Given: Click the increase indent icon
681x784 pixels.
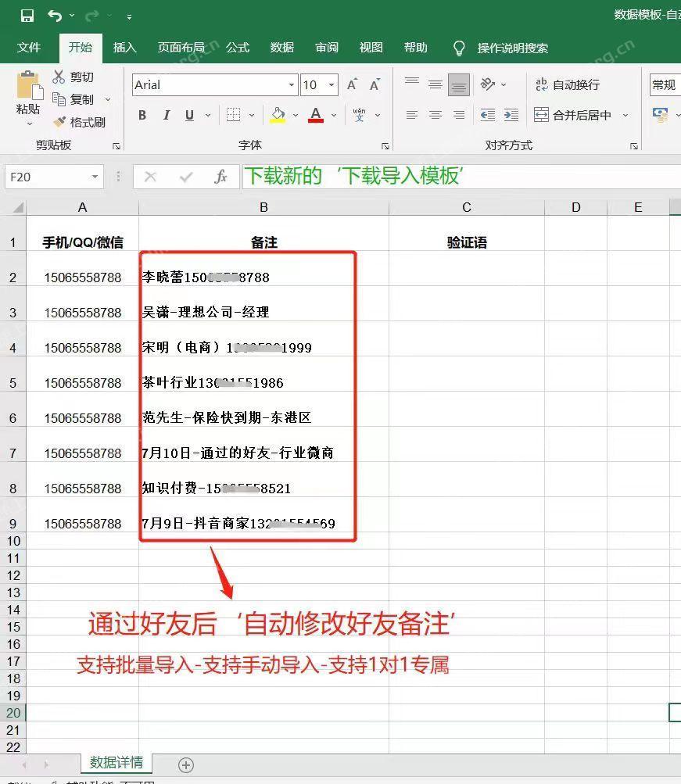Looking at the screenshot, I should pos(511,116).
